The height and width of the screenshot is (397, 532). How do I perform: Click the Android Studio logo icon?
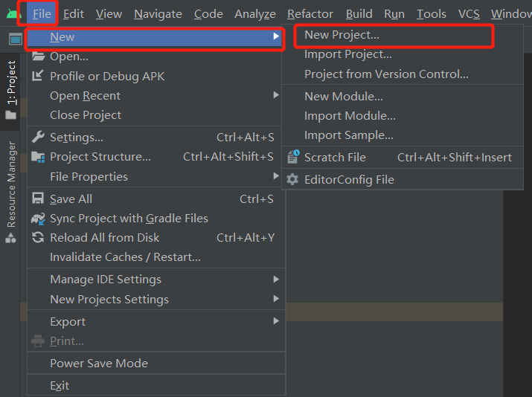coord(13,14)
